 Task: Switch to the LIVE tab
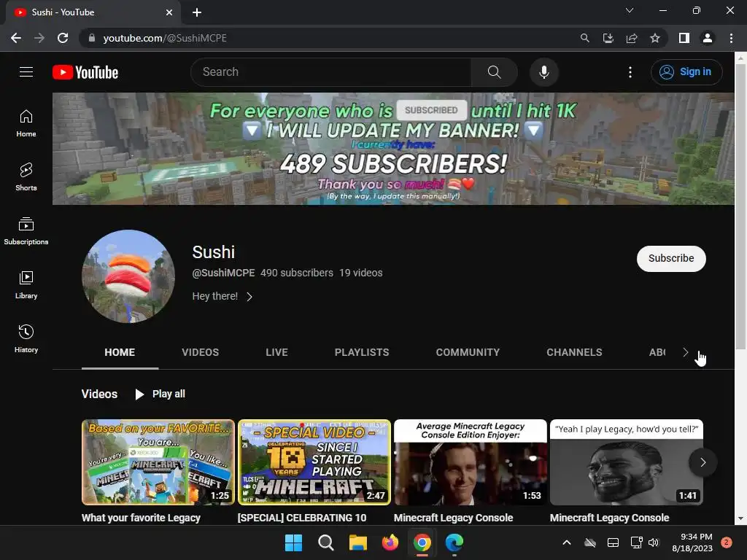[x=276, y=352]
